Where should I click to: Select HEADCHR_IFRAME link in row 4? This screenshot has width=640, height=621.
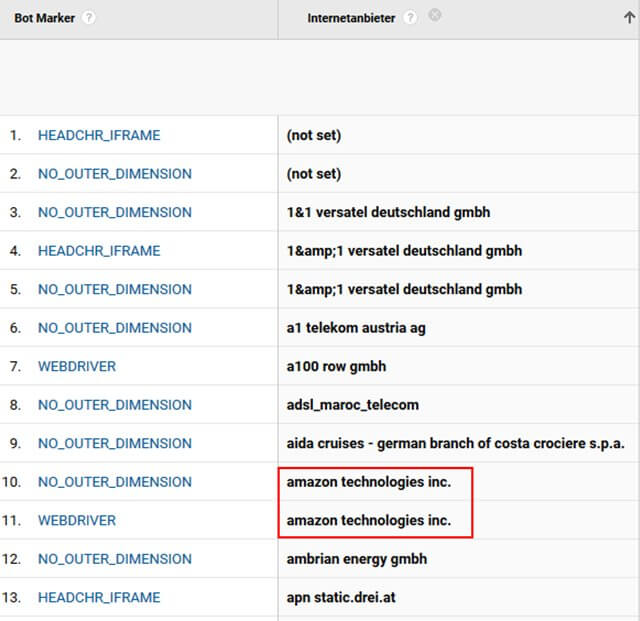click(99, 251)
